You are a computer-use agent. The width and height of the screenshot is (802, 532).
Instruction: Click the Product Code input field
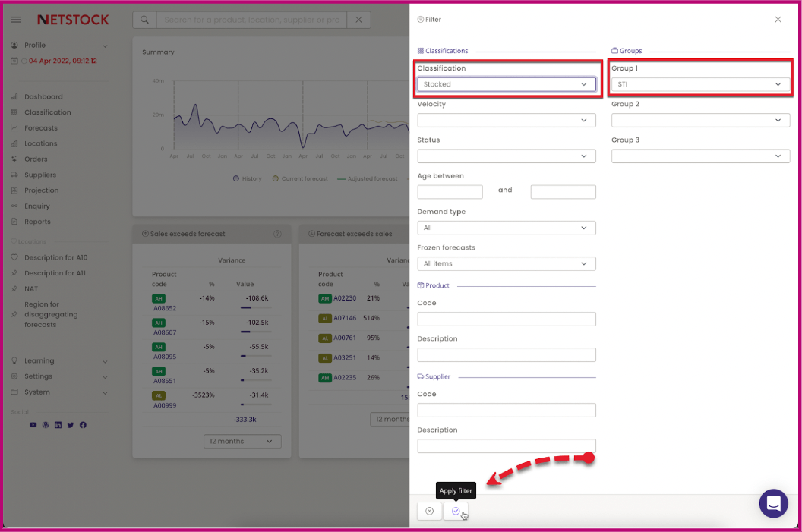tap(506, 319)
